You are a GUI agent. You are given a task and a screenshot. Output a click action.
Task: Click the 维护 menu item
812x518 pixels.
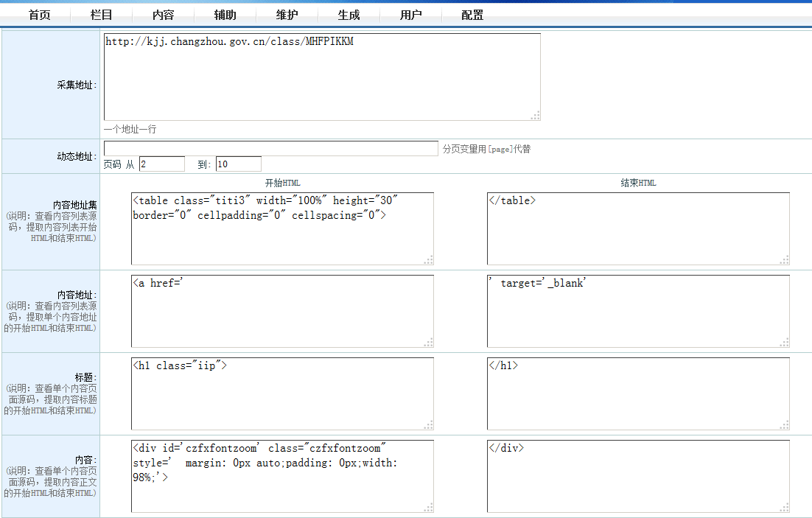tap(287, 15)
